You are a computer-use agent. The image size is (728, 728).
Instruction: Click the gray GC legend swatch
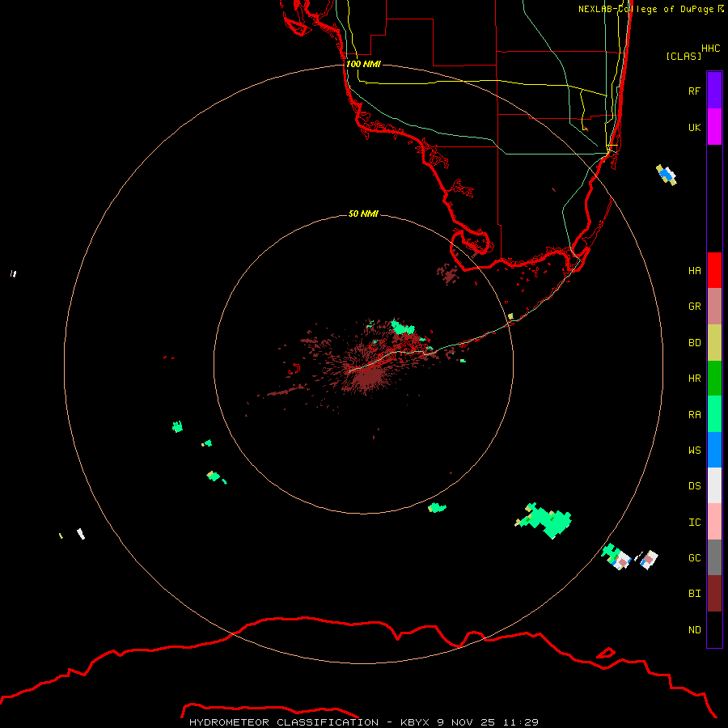[x=714, y=557]
